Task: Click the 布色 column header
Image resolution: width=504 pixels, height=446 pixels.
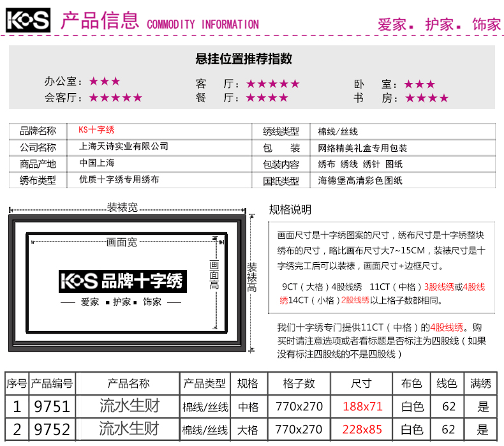Action: click(x=411, y=383)
